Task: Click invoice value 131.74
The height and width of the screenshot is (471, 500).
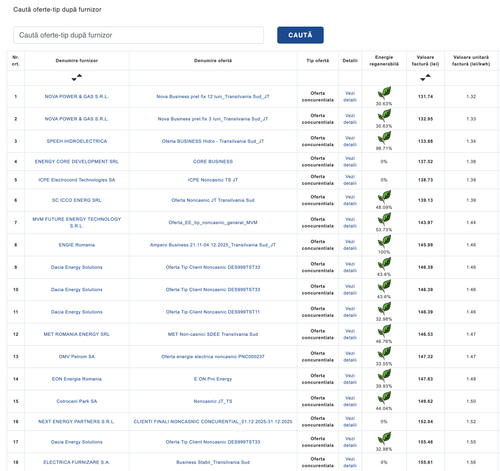Action: (425, 96)
